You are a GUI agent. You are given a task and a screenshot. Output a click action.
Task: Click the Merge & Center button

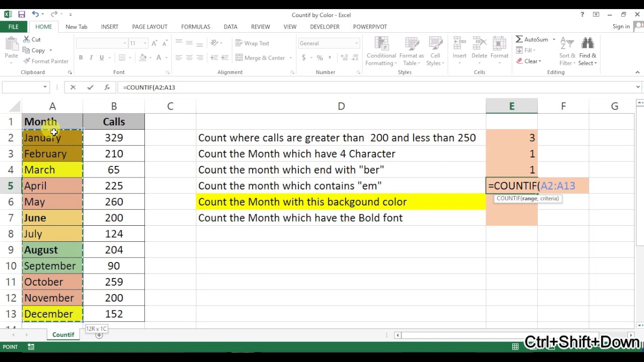click(260, 58)
